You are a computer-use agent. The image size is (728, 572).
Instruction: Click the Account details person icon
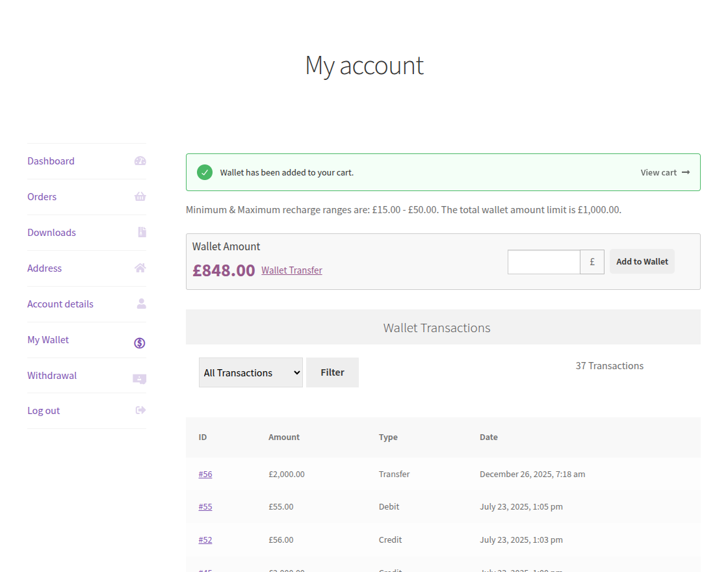(x=140, y=304)
